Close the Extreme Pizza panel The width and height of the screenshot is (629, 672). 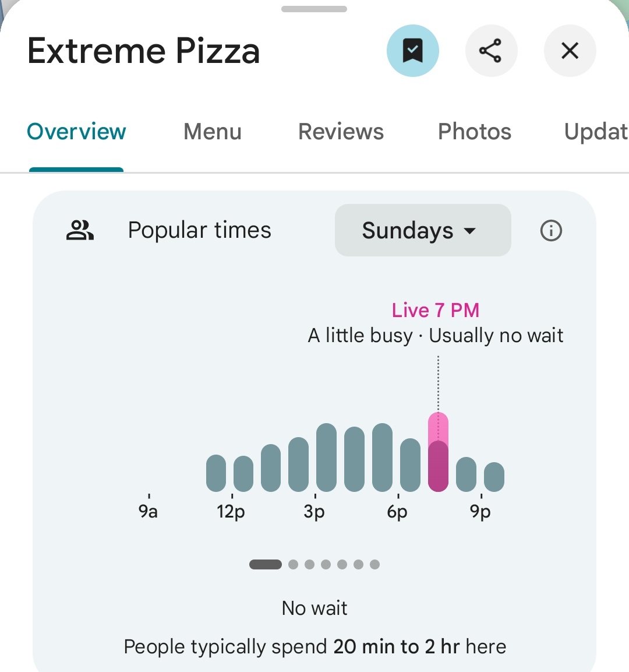pyautogui.click(x=570, y=51)
